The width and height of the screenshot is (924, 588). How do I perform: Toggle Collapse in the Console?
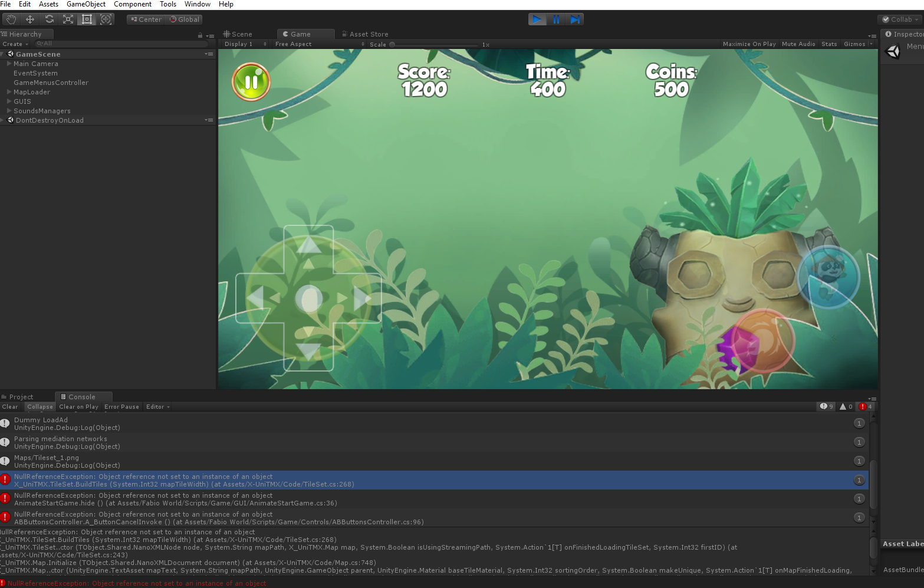[40, 407]
